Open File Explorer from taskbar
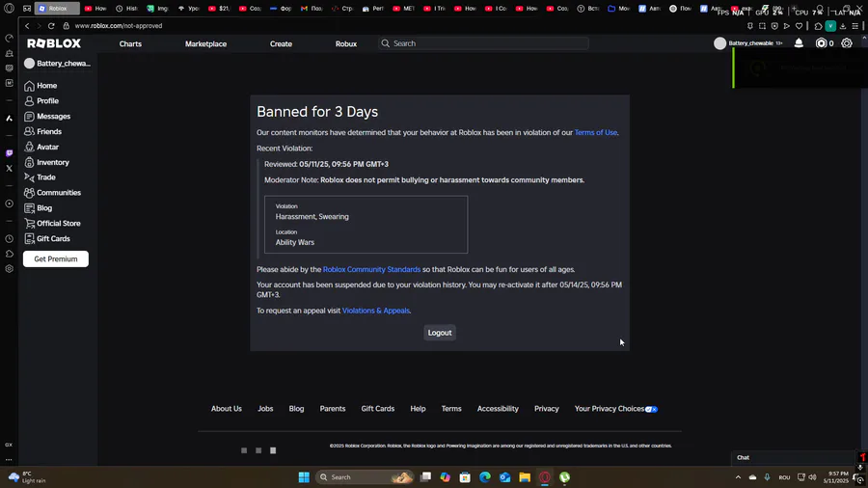Image resolution: width=868 pixels, height=488 pixels. 525,477
